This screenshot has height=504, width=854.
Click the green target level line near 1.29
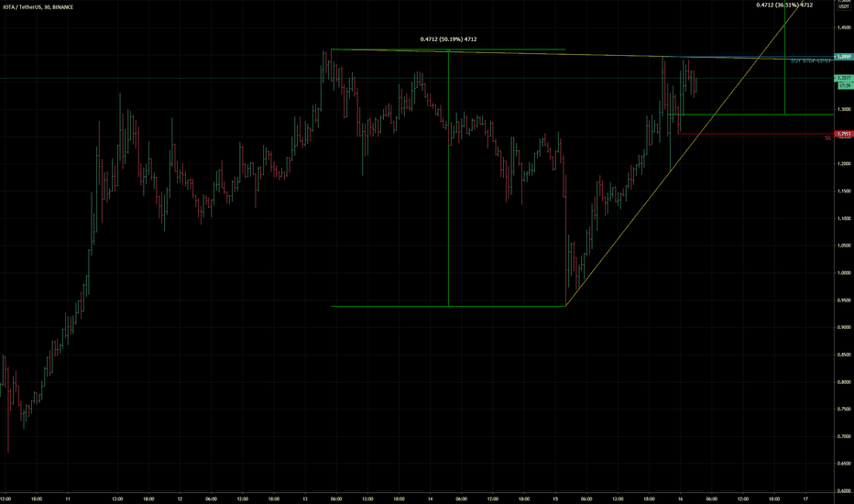pos(751,115)
